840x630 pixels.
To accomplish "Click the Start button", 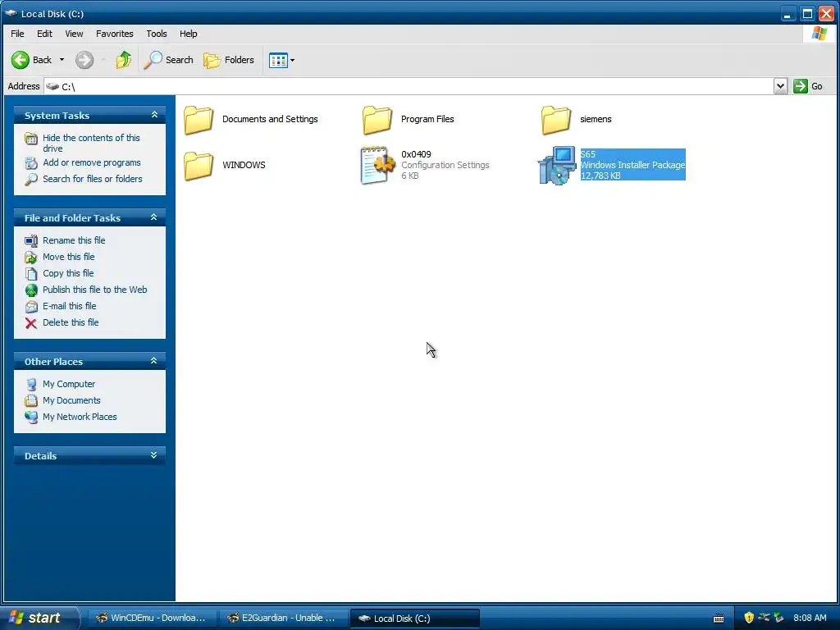I will [39, 618].
